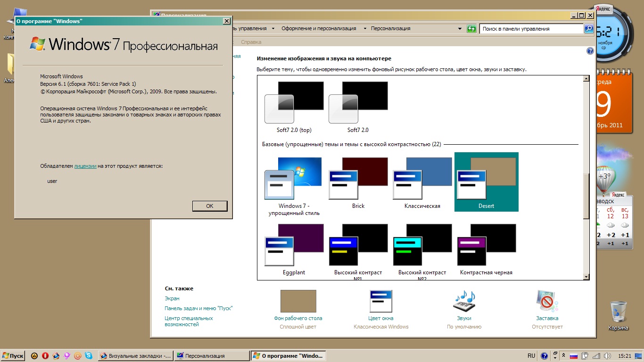
Task: Open the Recycle Bin (Корзина) on the desktop
Action: (x=618, y=316)
